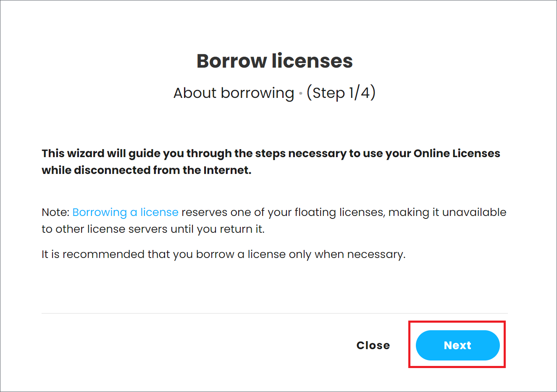Viewport: 557px width, 392px height.
Task: Click the '(Step 1/4)' step indicator
Action: pyautogui.click(x=341, y=93)
